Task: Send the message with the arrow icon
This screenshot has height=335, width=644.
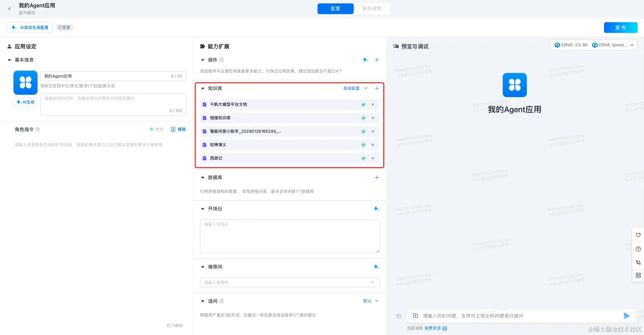Action: pos(626,316)
